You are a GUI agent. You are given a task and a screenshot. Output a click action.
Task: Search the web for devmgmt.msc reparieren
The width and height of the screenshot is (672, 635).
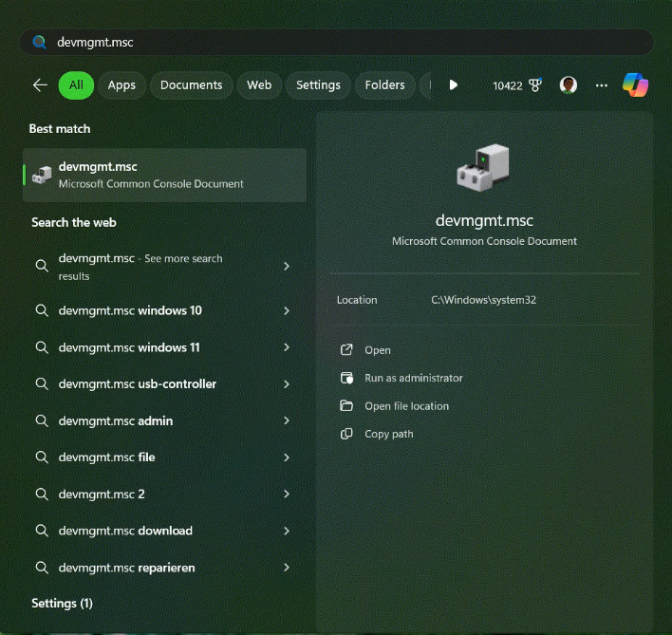tap(164, 568)
